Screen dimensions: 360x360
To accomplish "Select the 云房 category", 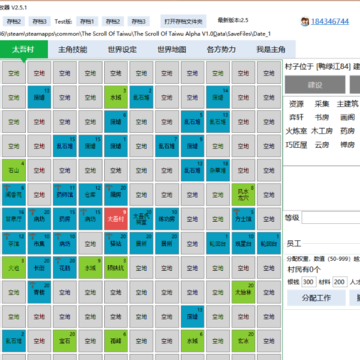I will 322,145.
